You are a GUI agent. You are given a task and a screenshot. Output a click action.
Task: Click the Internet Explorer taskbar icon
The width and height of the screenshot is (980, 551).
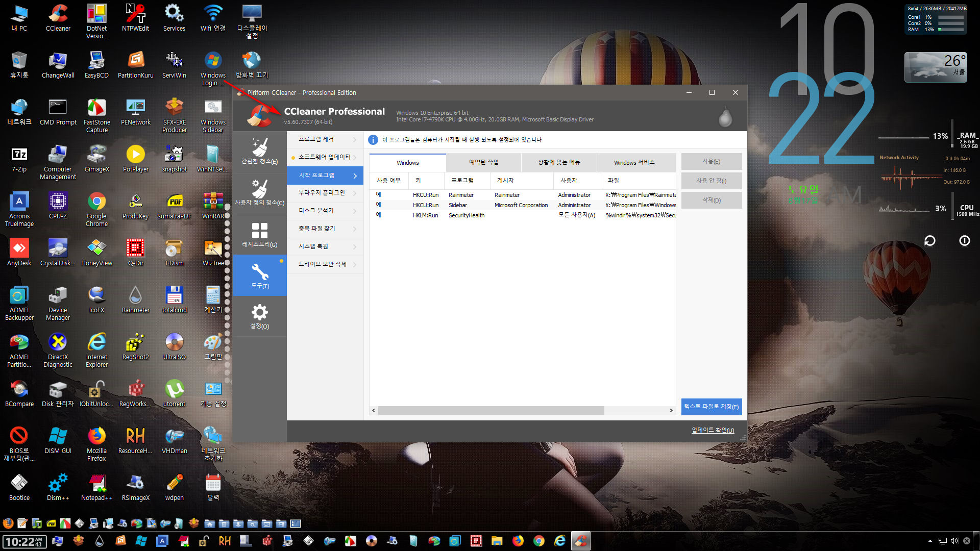coord(559,541)
